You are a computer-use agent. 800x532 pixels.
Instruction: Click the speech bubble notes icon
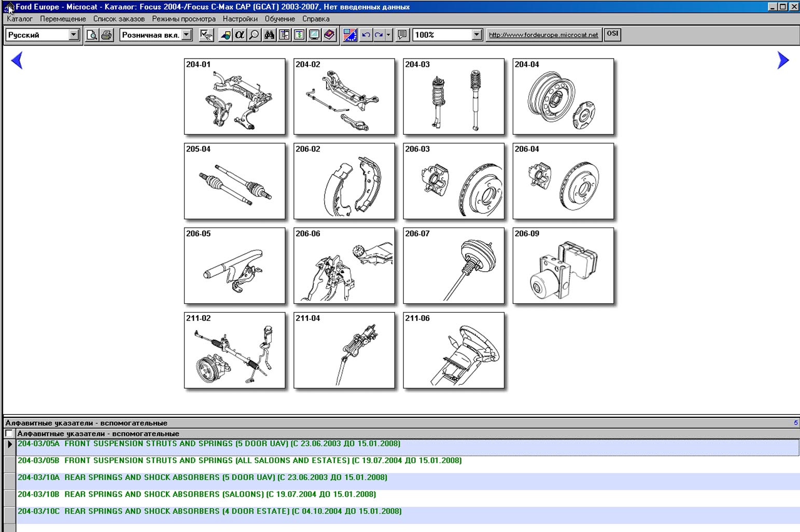(x=402, y=35)
